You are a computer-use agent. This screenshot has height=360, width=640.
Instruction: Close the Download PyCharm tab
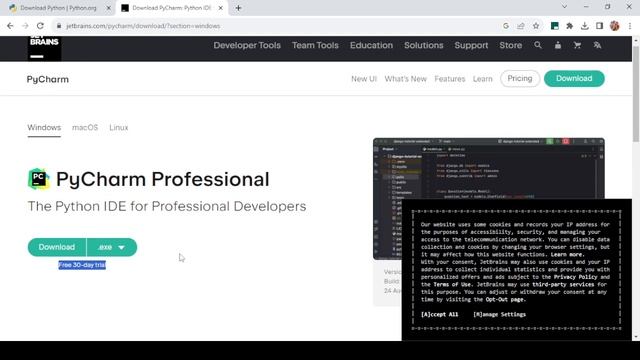click(x=220, y=8)
